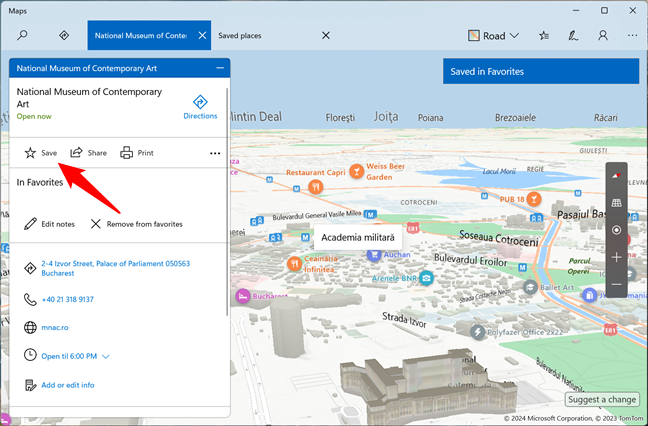
Task: Select the Ballet Art school pin
Action: click(x=530, y=287)
